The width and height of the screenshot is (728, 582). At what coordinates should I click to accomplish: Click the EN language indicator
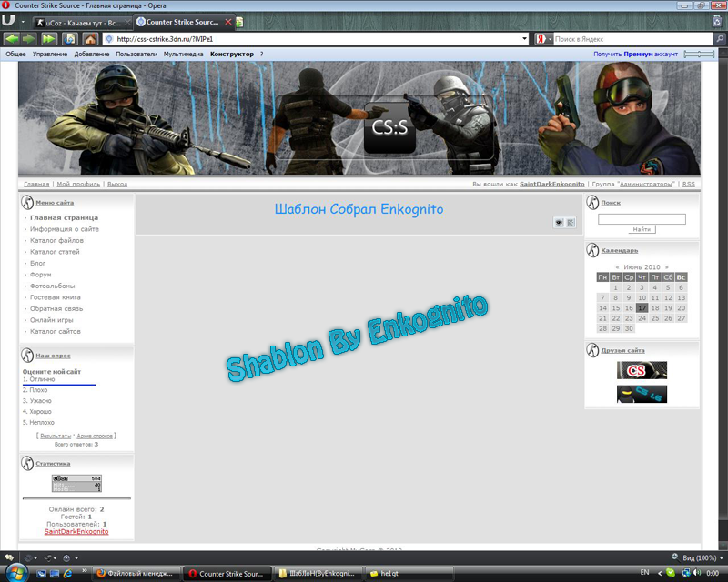[644, 573]
